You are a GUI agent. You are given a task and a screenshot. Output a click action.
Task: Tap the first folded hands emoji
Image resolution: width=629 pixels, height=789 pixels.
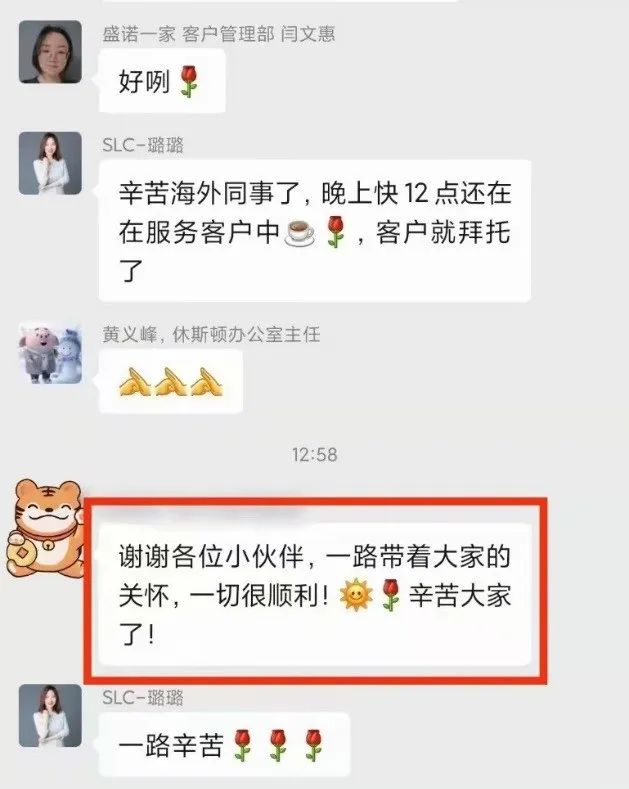134,381
